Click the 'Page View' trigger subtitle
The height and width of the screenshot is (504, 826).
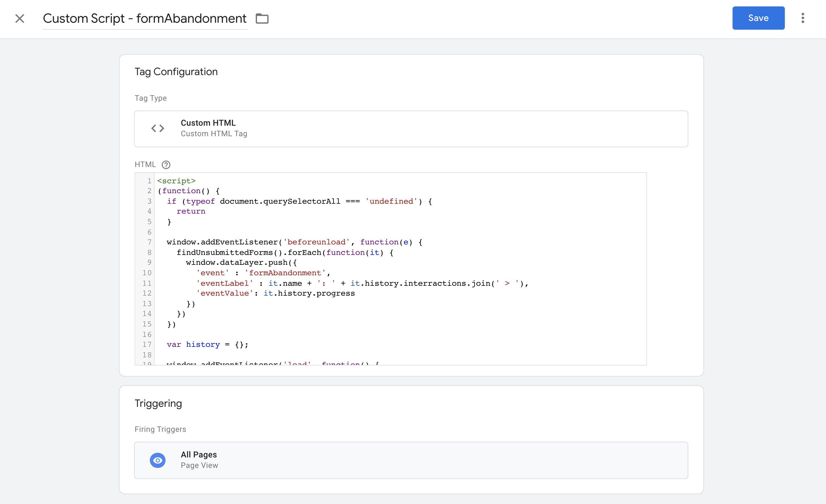(x=199, y=466)
